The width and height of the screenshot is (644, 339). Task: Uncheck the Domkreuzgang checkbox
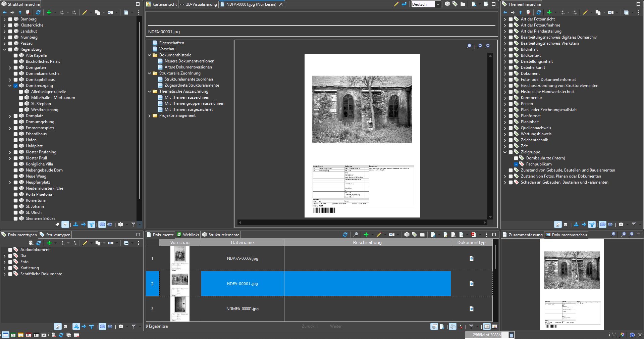(15, 86)
